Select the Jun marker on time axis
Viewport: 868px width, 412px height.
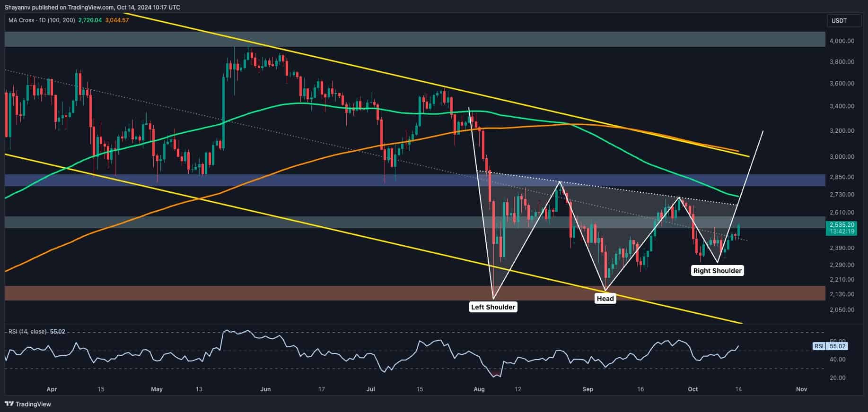[x=265, y=389]
